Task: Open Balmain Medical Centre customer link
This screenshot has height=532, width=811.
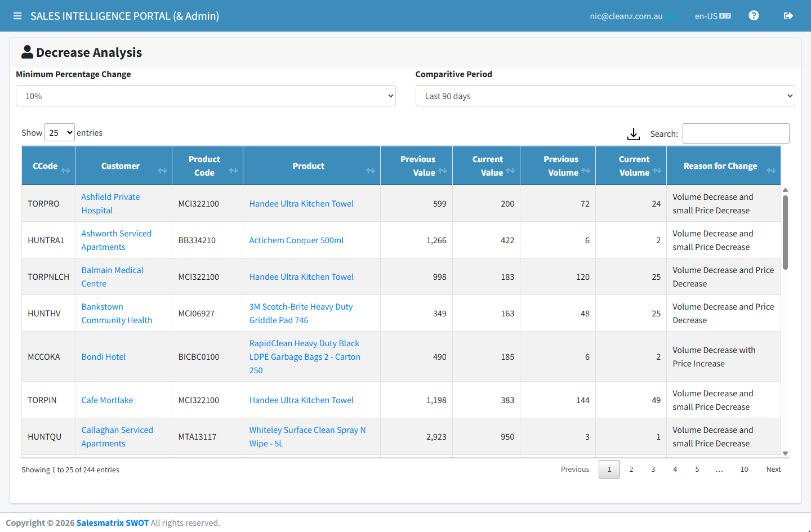Action: tap(112, 277)
